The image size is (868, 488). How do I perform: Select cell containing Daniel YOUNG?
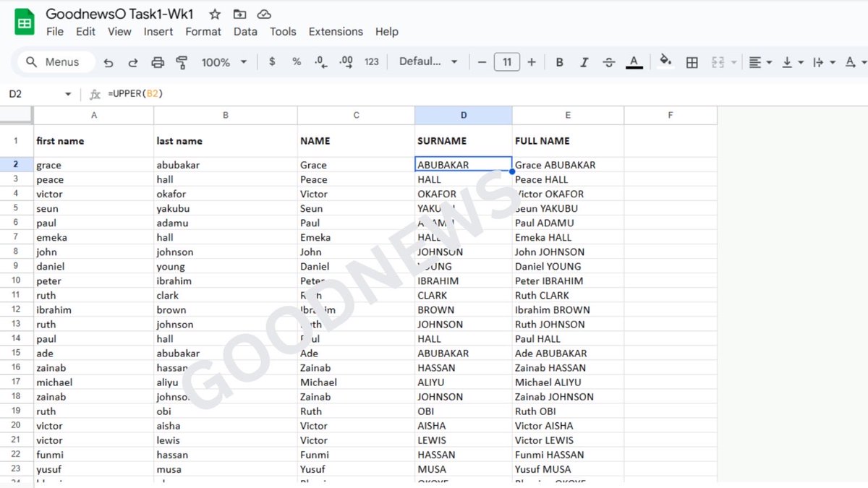568,266
